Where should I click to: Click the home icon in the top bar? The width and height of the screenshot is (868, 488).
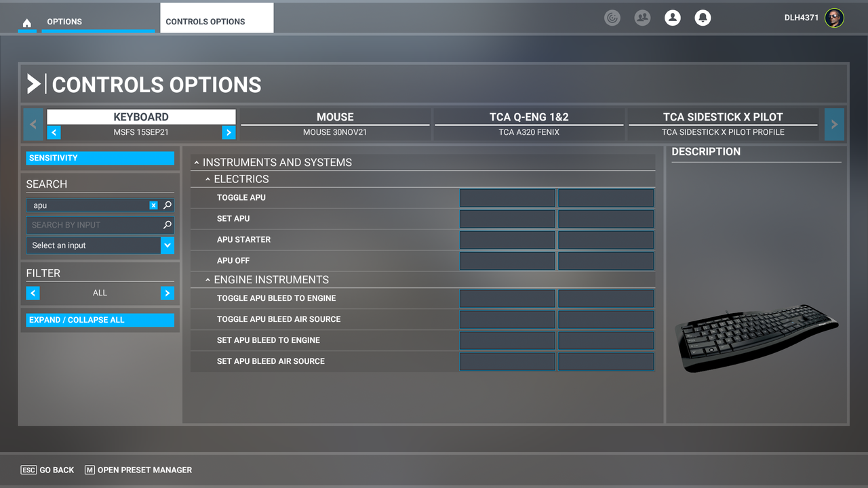point(26,21)
